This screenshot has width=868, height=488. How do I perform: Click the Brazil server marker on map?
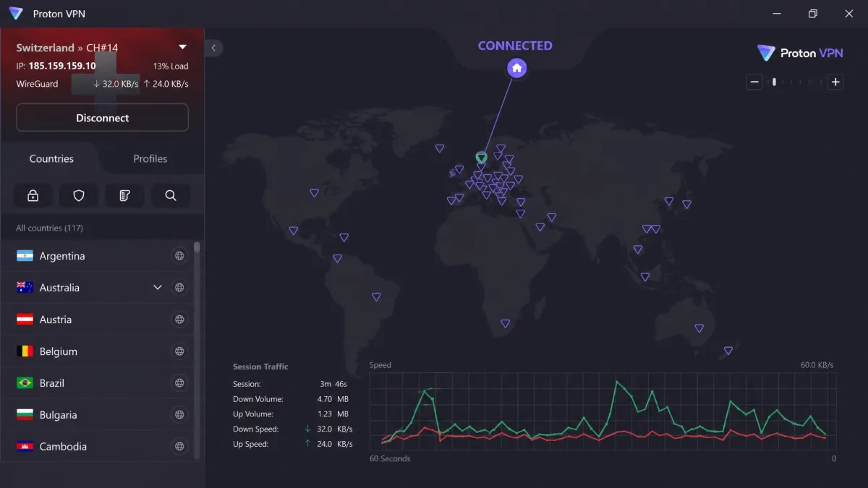point(376,297)
